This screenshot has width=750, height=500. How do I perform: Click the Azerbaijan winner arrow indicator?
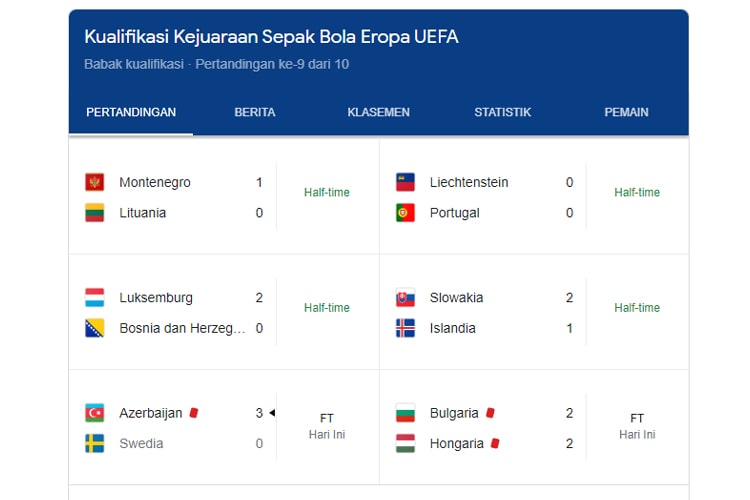tap(272, 413)
